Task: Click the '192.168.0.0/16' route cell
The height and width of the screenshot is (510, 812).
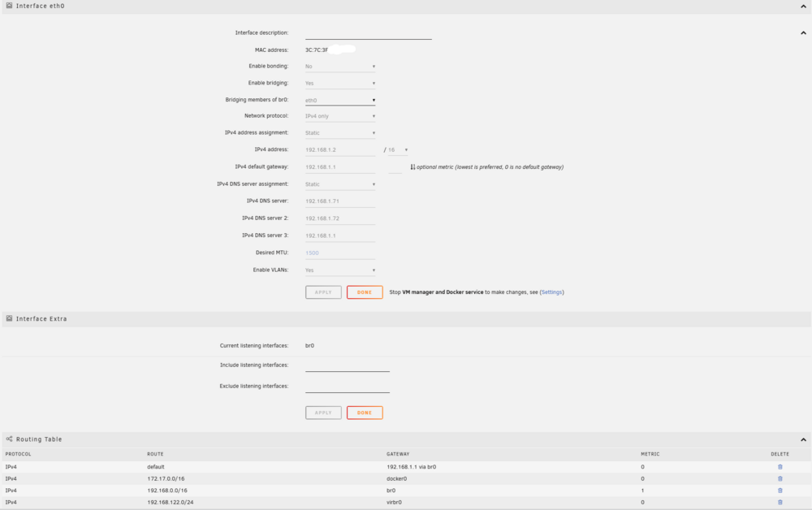Action: coord(167,491)
